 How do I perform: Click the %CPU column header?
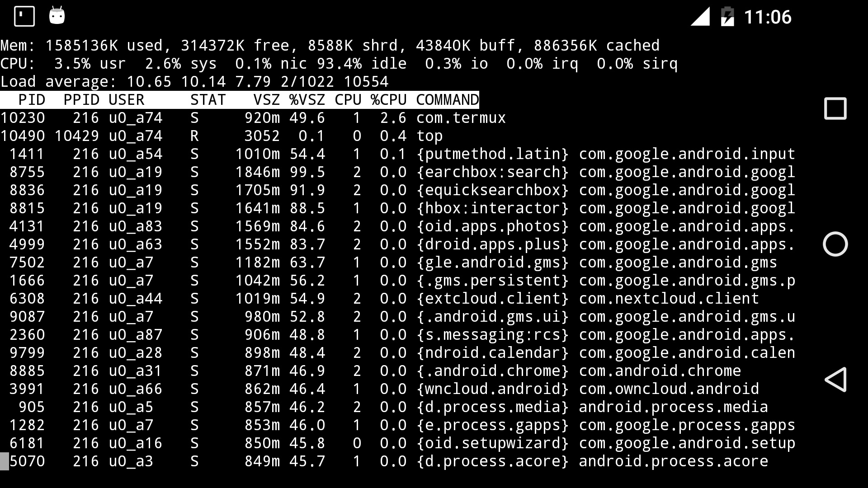(x=388, y=100)
